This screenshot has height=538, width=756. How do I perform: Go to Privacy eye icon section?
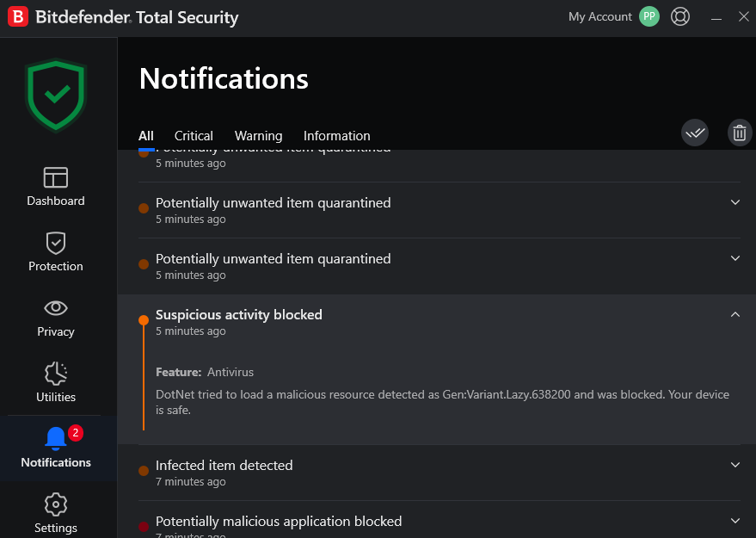56,318
